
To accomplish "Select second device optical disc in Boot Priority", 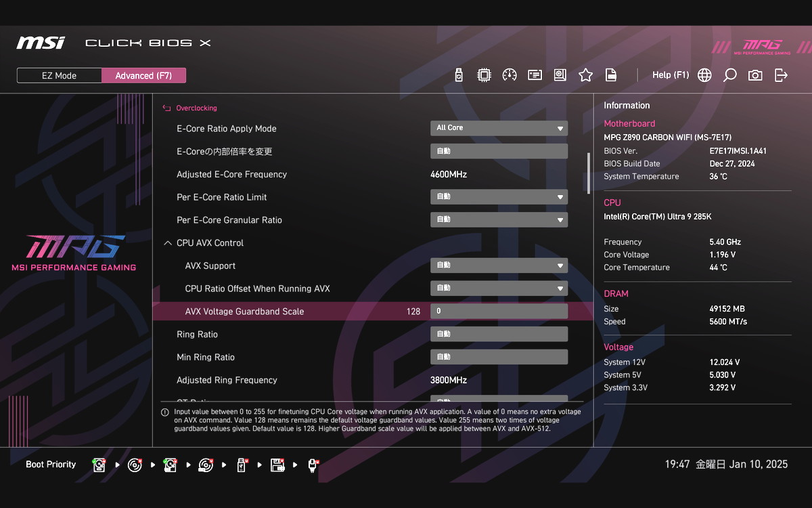I will click(135, 465).
